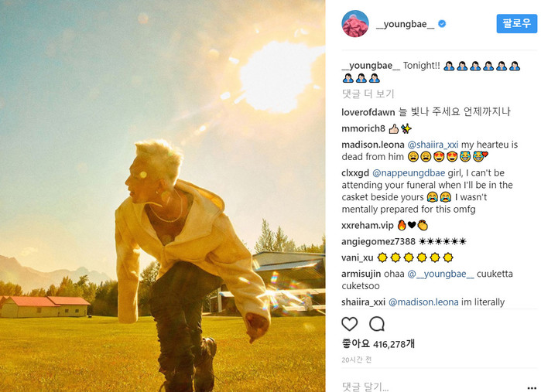The image size is (541, 392).
Task: Follow the account with the blue 팔로우 button
Action: pyautogui.click(x=516, y=23)
